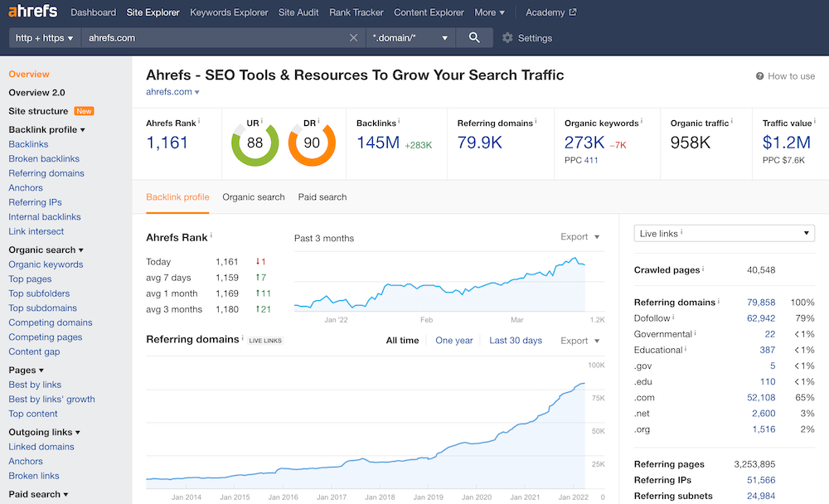Open Organic keywords report
The height and width of the screenshot is (504, 829).
(46, 264)
